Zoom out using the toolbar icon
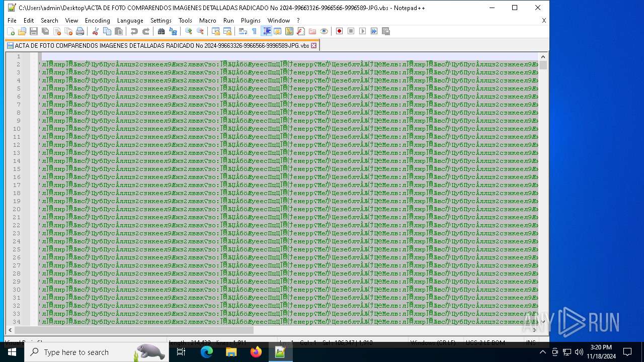 click(200, 31)
